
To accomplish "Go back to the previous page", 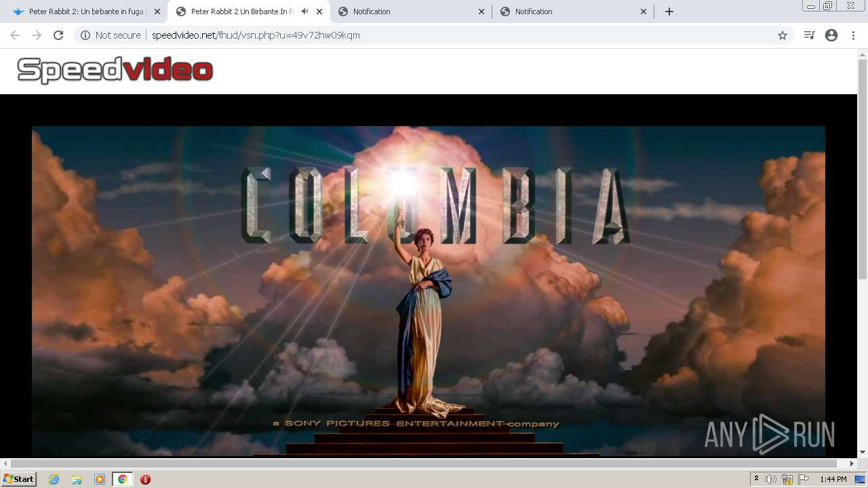I will tap(15, 35).
